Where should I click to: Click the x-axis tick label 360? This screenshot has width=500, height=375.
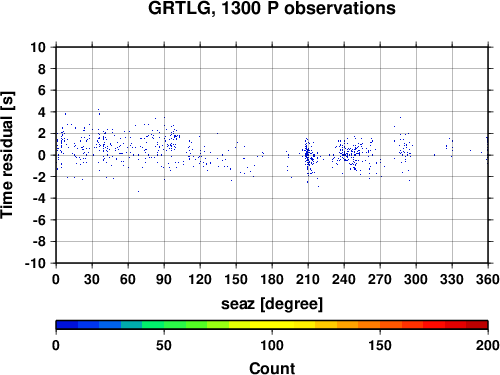pos(488,279)
